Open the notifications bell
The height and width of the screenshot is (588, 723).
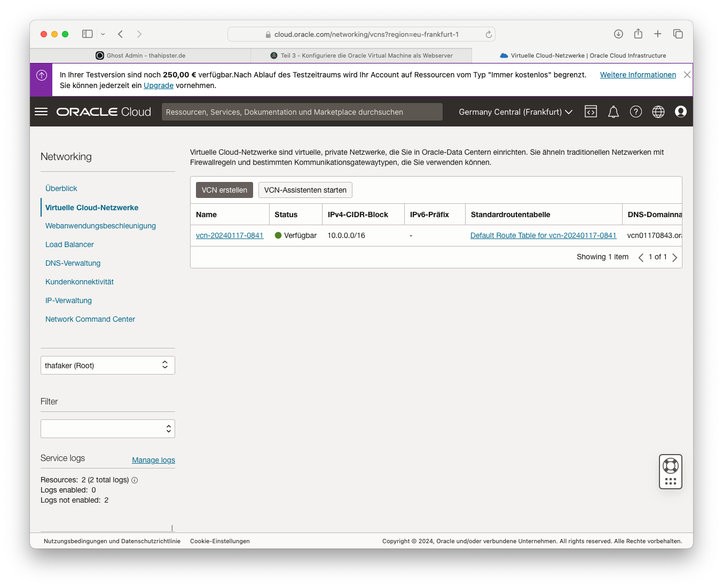click(x=613, y=112)
